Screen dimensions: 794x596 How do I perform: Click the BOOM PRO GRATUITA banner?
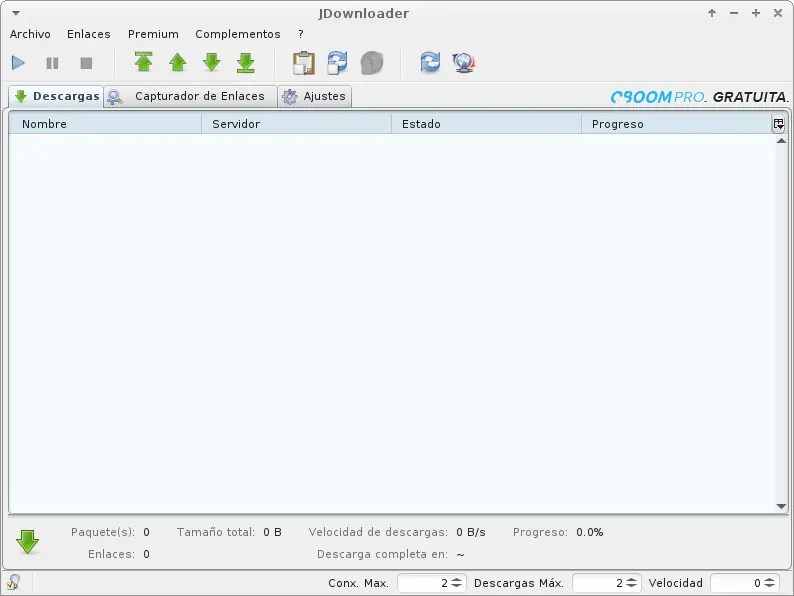700,97
